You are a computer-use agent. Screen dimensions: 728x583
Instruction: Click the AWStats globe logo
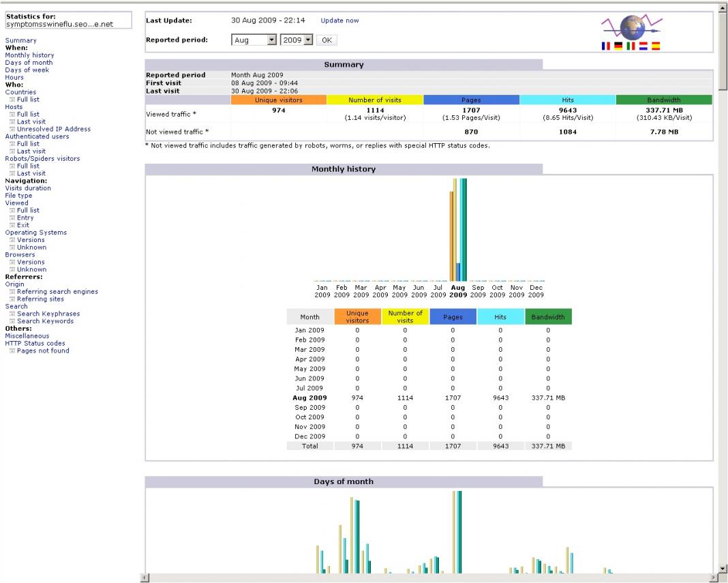click(632, 29)
